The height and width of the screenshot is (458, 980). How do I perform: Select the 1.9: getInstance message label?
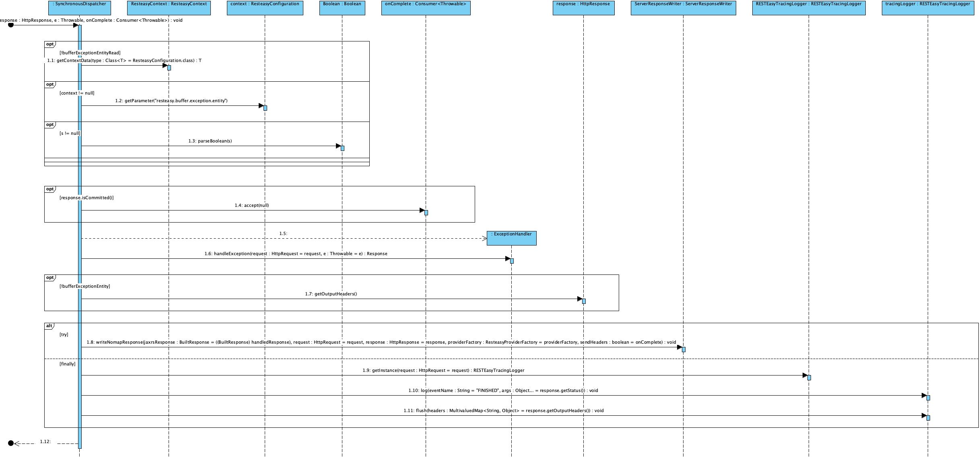[443, 371]
